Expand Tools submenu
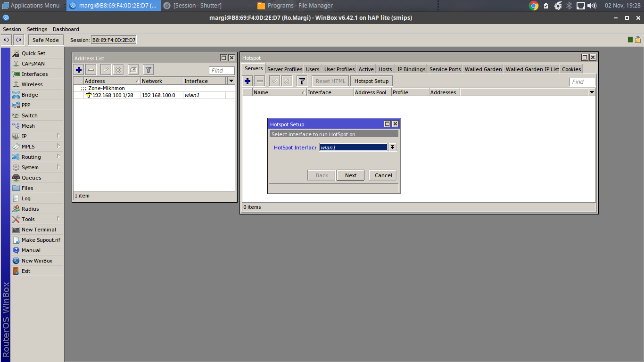Viewport: 644px width, 362px height. coord(59,219)
